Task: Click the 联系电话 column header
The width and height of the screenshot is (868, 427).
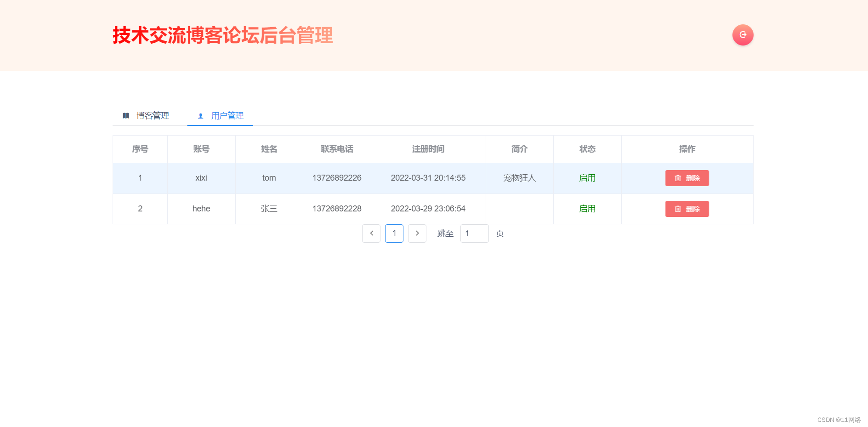Action: (x=337, y=149)
